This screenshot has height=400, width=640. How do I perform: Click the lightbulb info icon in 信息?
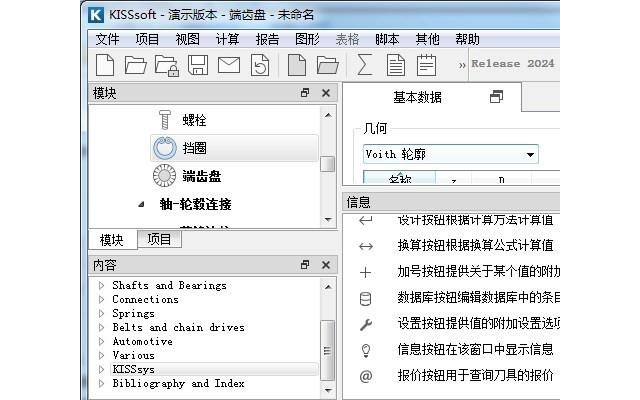366,350
